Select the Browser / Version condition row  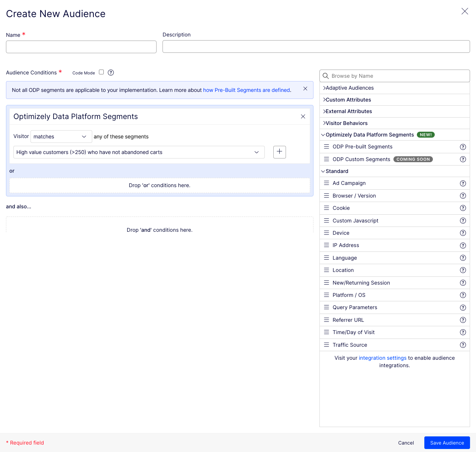(395, 196)
